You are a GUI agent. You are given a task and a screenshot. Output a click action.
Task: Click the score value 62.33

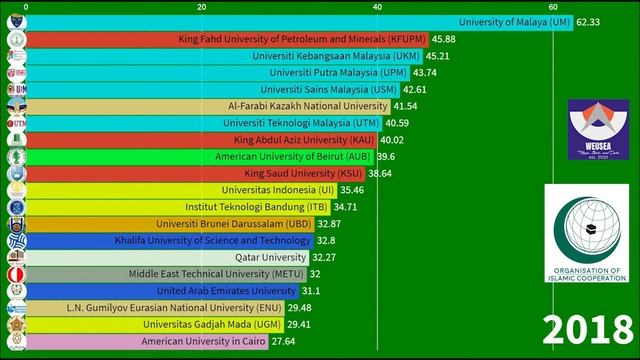pyautogui.click(x=588, y=22)
